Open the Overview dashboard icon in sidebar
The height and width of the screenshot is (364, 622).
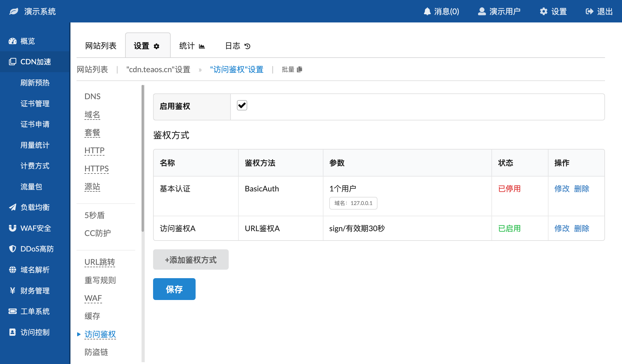(x=12, y=41)
